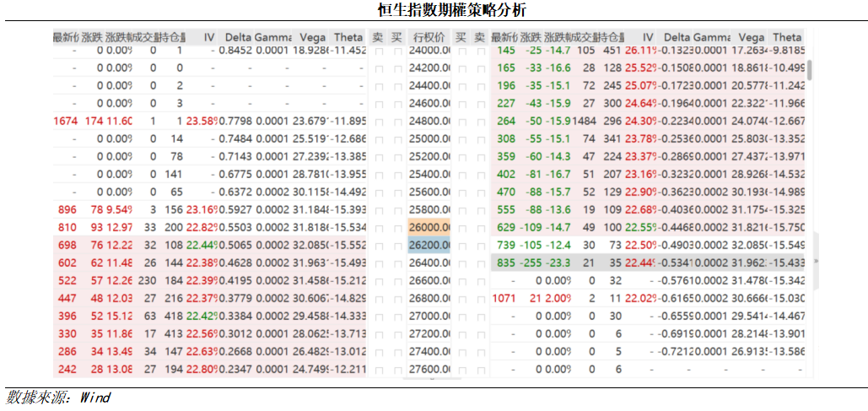Screen dimensions: 868x411
Task: Tick the 买 checkbox left of strike 27600.00
Action: 397,370
